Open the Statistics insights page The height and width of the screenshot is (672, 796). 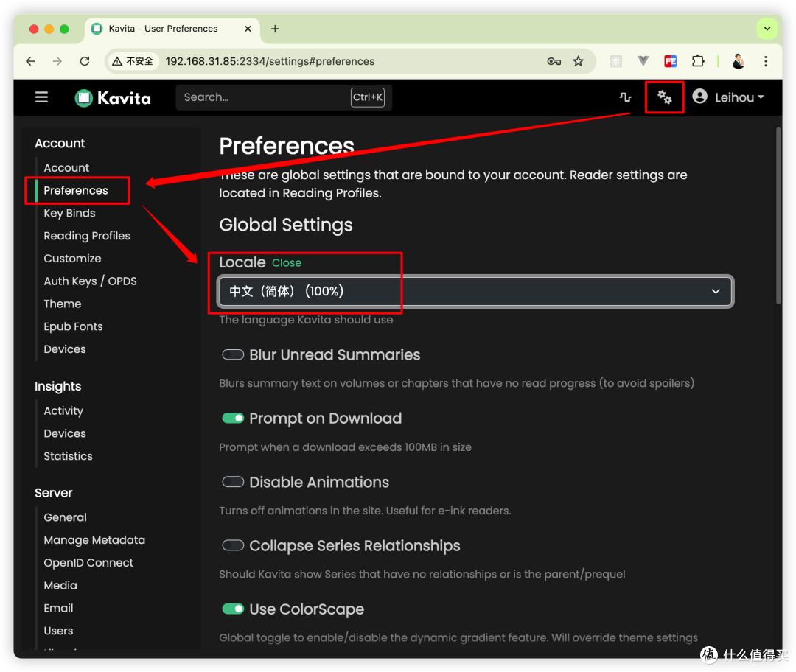click(68, 456)
